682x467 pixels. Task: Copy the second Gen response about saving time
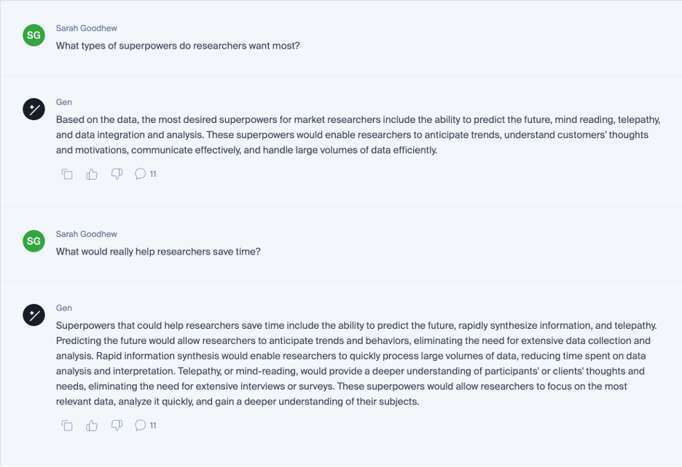pos(67,425)
